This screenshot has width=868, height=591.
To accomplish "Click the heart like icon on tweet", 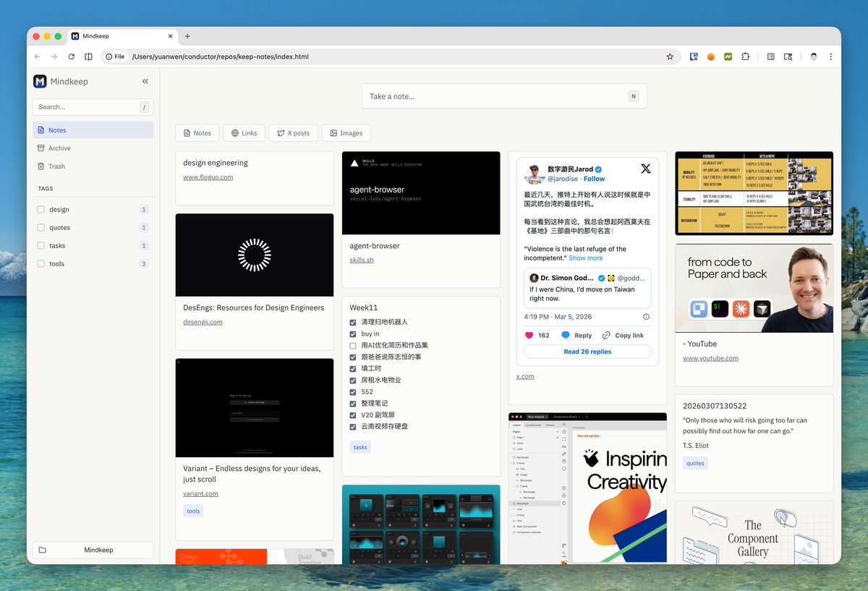I will [x=529, y=336].
